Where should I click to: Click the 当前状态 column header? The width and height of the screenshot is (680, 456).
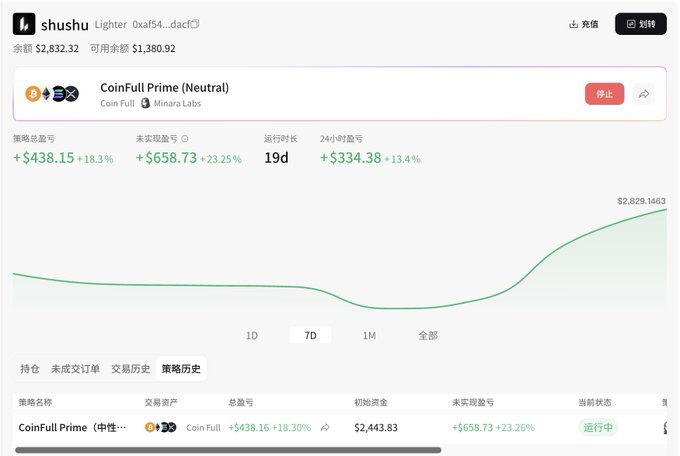tap(595, 403)
